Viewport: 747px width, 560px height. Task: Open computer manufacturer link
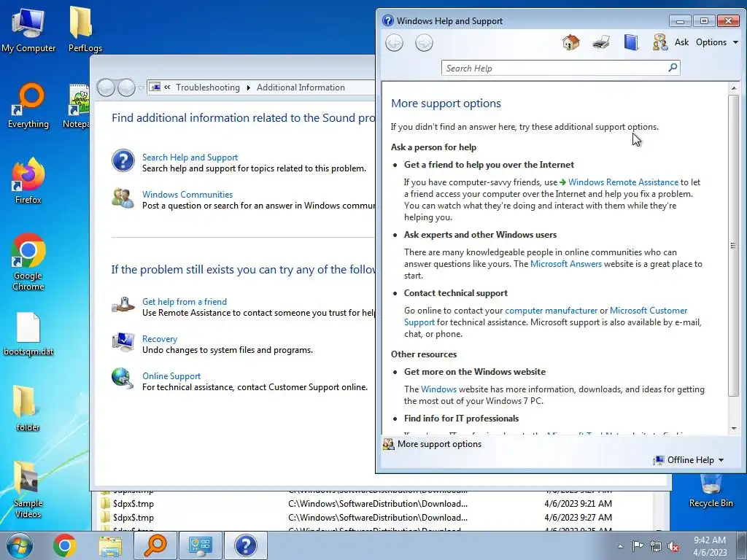[551, 311]
